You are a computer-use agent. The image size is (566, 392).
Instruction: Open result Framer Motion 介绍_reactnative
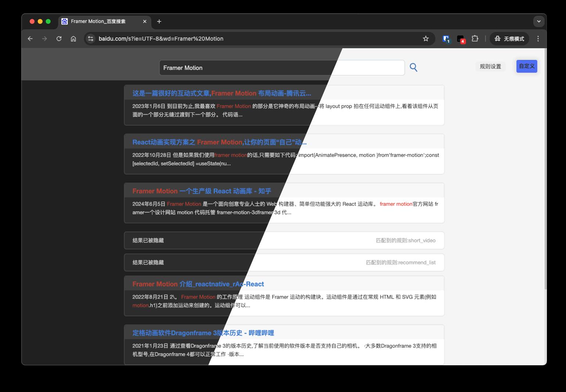198,284
